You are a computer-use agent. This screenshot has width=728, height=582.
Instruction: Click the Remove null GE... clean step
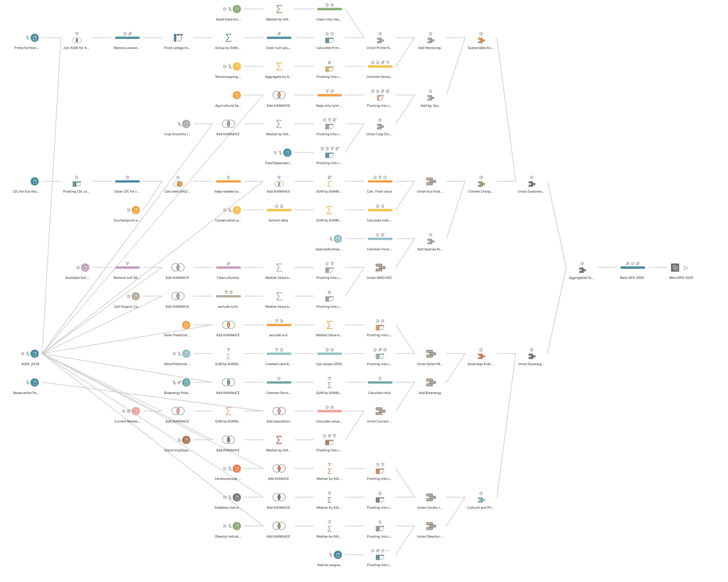[x=127, y=268]
